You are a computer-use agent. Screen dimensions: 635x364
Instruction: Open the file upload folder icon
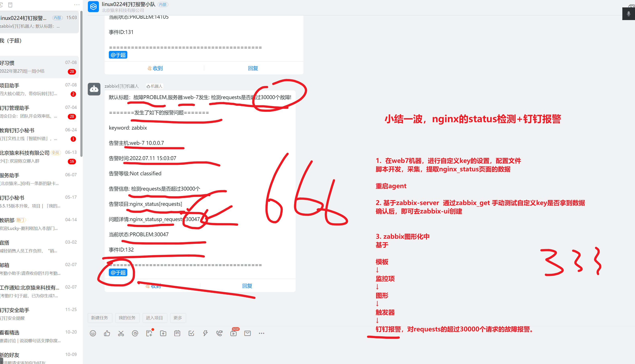pyautogui.click(x=163, y=333)
